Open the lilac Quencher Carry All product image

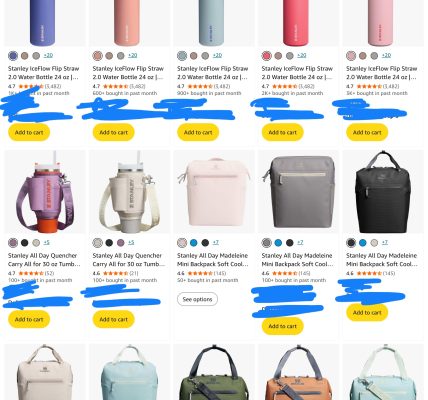(x=45, y=192)
